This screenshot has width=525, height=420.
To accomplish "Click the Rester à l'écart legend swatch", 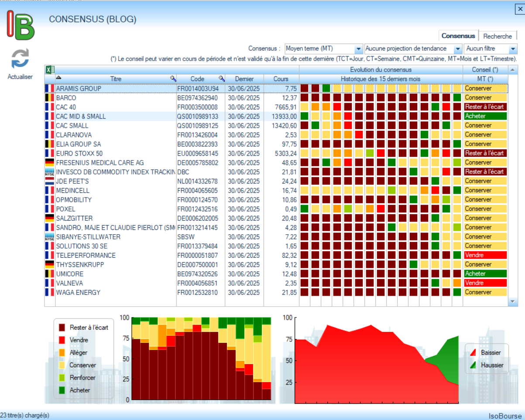I will pos(62,327).
